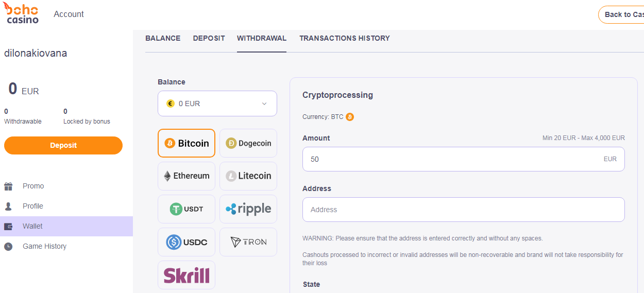View the Balance tab

(x=163, y=38)
